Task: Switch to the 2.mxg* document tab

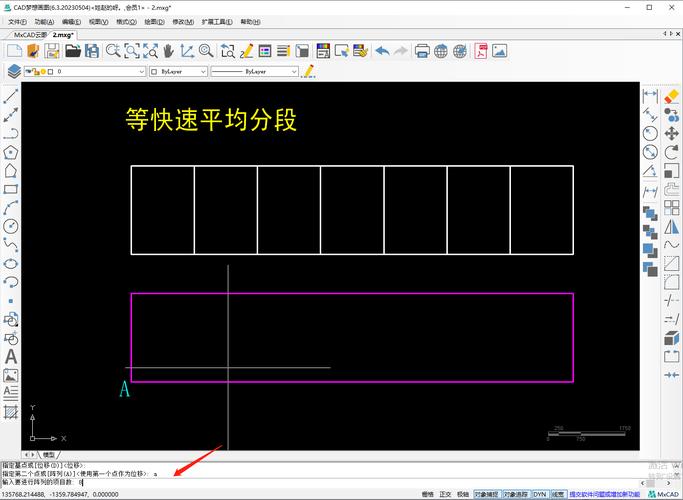Action: tap(65, 34)
